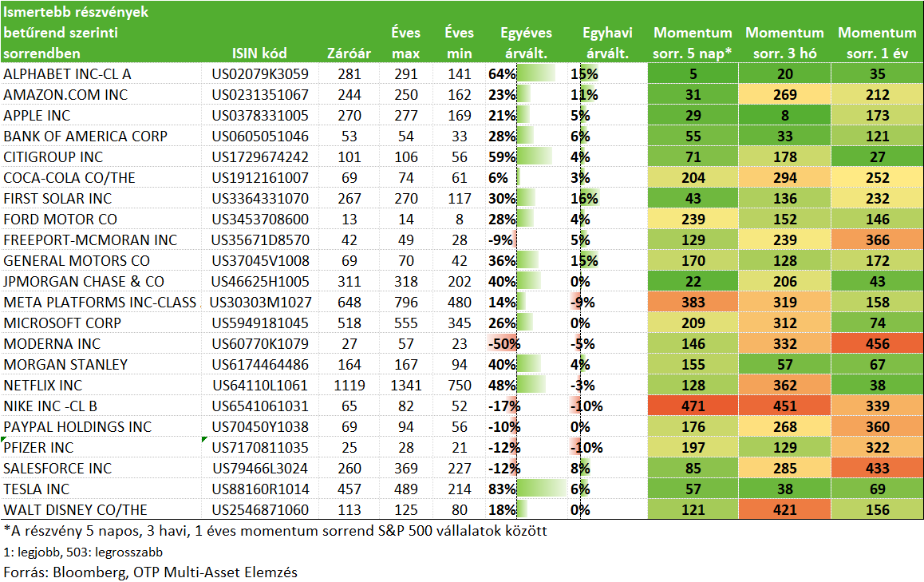Select the Momentum sorr. 5 nap* header
The height and width of the screenshot is (582, 924).
693,42
